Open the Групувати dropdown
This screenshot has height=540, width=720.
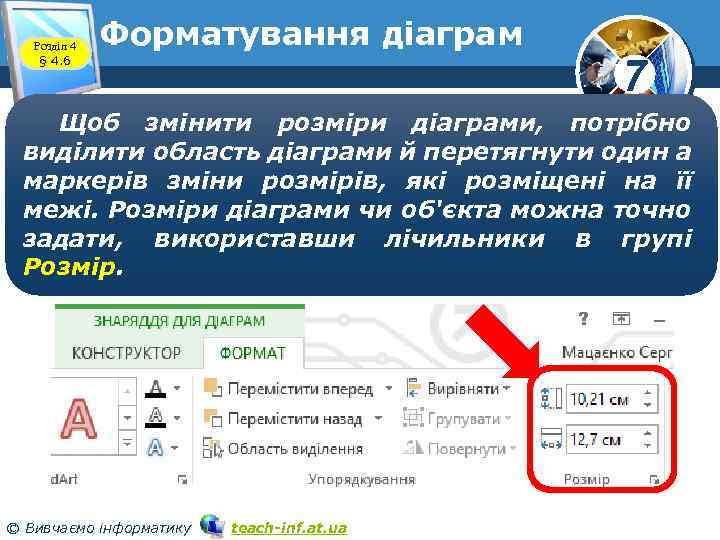(508, 419)
